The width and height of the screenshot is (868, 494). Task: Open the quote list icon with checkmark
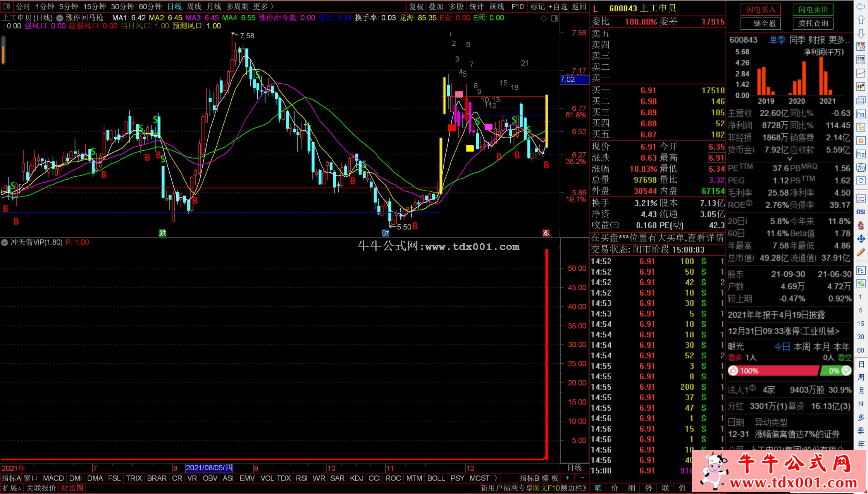pyautogui.click(x=861, y=46)
